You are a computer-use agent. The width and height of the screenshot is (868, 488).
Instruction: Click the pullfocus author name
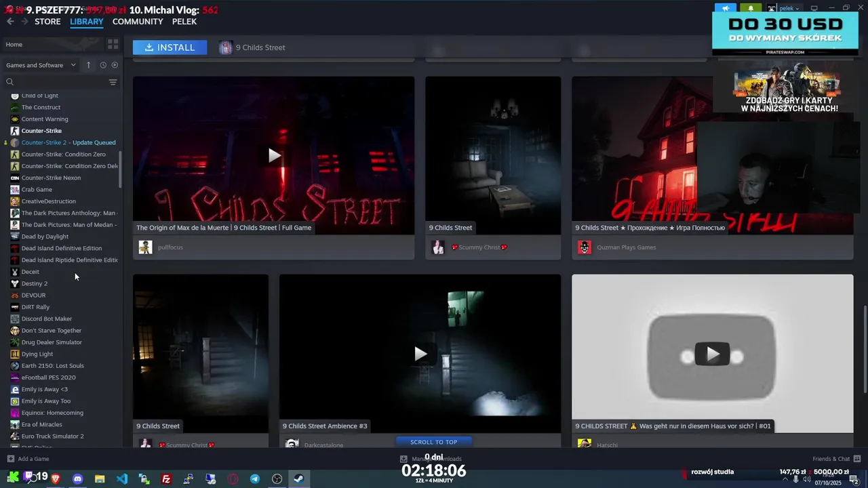coord(170,247)
